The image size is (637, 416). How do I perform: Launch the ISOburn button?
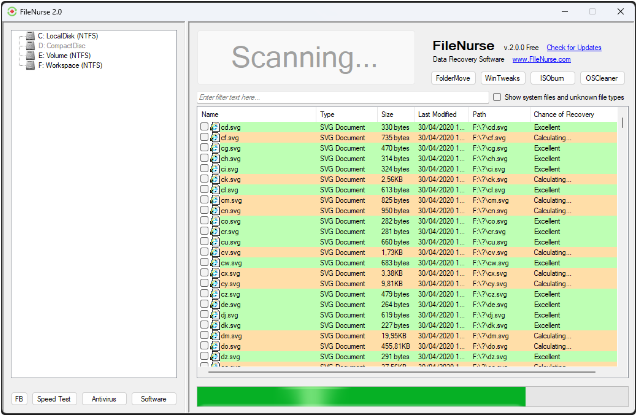[x=552, y=78]
